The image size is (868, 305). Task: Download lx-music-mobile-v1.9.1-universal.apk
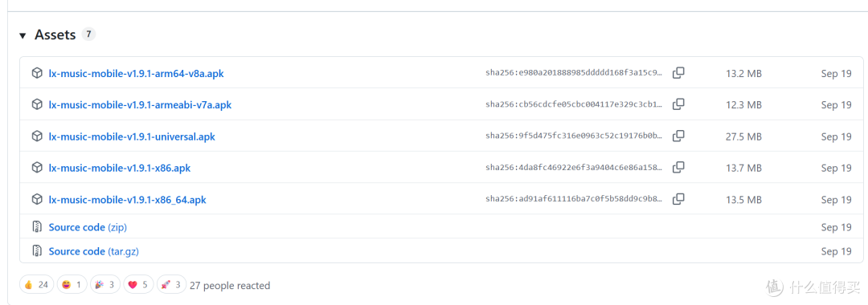[132, 136]
